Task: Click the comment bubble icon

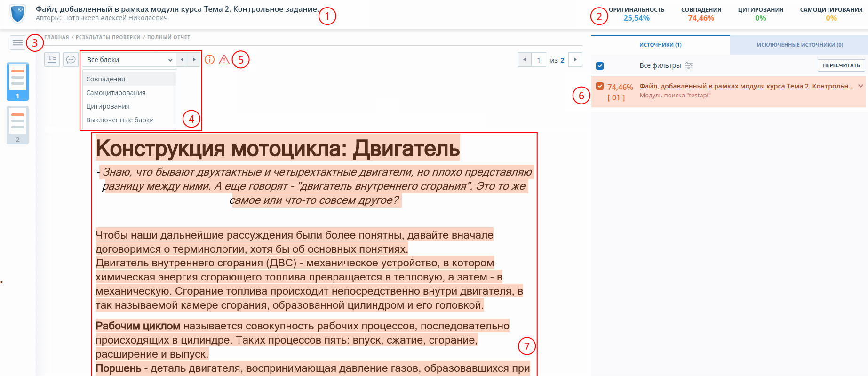Action: (71, 59)
